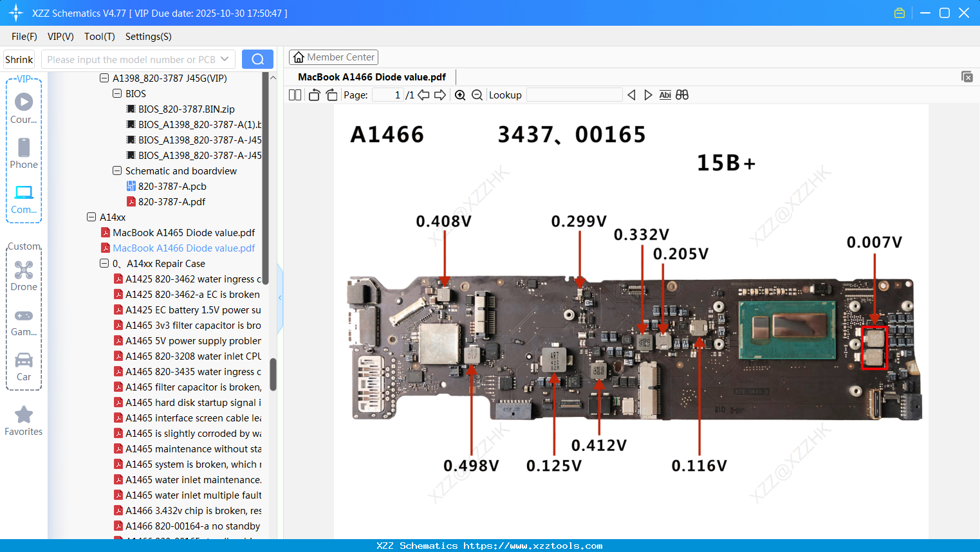Rotate the page clockwise
Screen dimensions: 980x552
331,95
